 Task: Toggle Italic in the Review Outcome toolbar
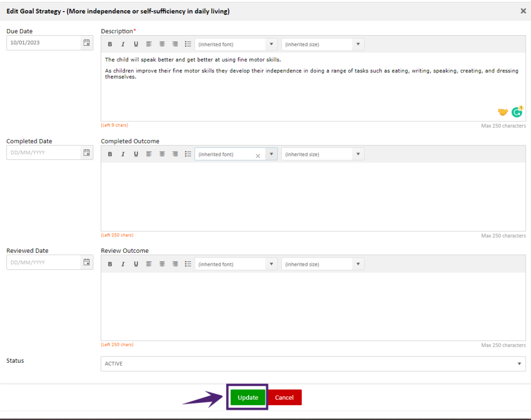point(123,264)
